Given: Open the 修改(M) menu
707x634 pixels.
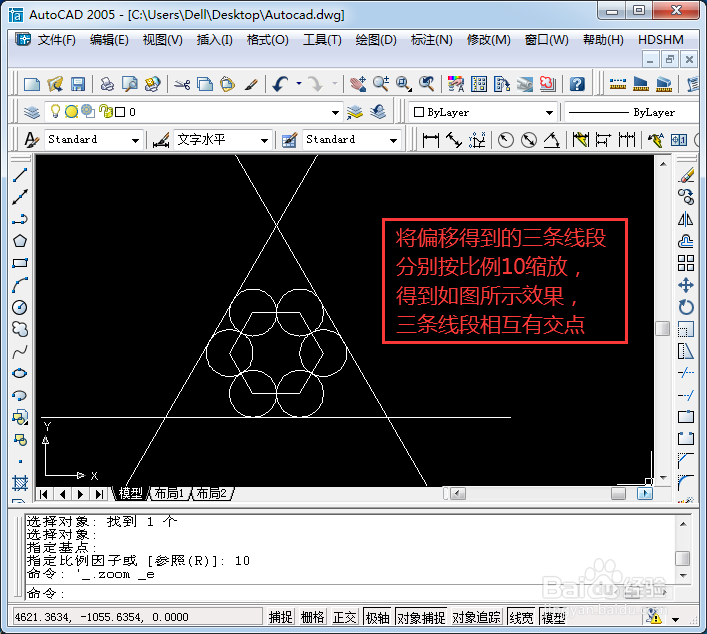Looking at the screenshot, I should (x=489, y=40).
